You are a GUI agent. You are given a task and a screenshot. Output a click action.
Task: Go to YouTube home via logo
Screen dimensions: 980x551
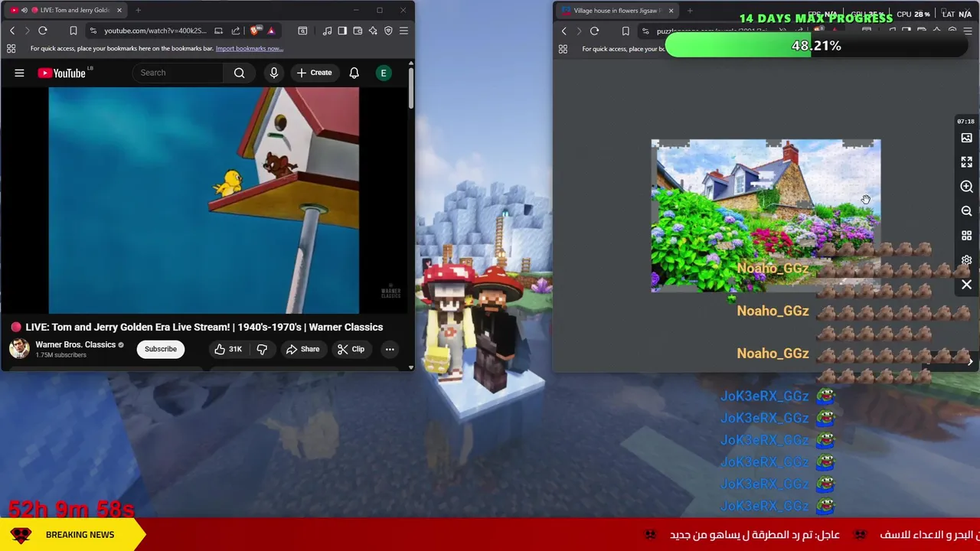click(61, 73)
